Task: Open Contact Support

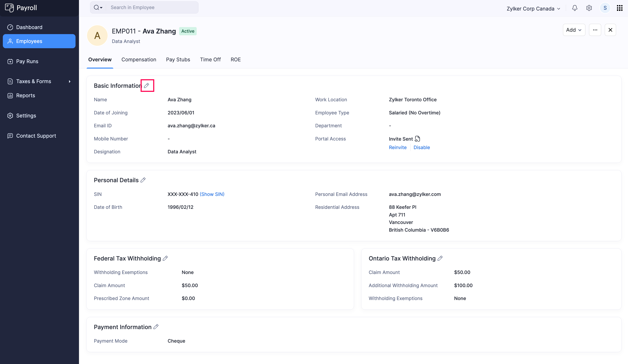Action: [x=36, y=136]
